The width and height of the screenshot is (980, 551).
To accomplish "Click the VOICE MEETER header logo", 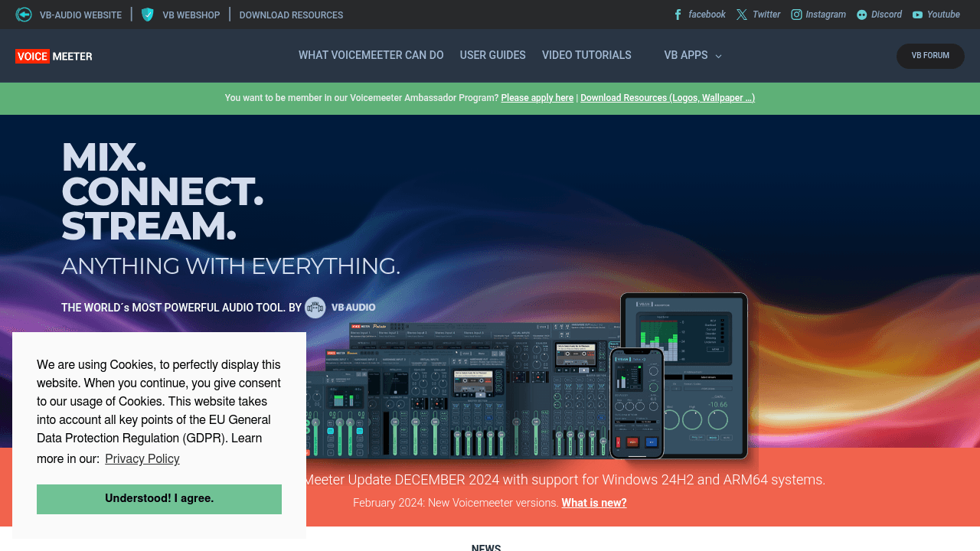I will point(54,55).
